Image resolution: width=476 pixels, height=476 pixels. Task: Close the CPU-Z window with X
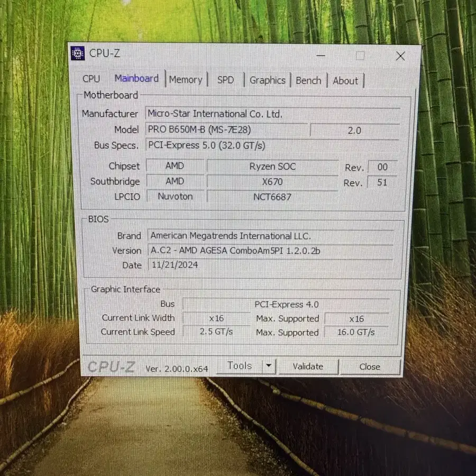click(x=400, y=56)
